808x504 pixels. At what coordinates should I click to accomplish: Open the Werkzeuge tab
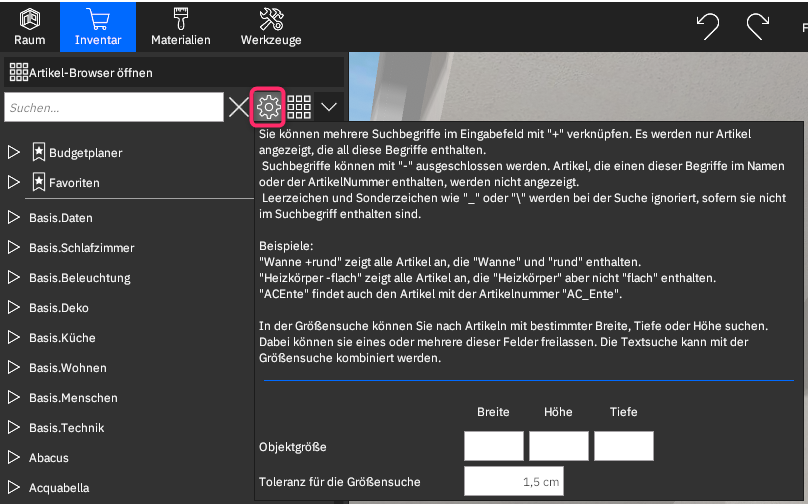tap(271, 27)
